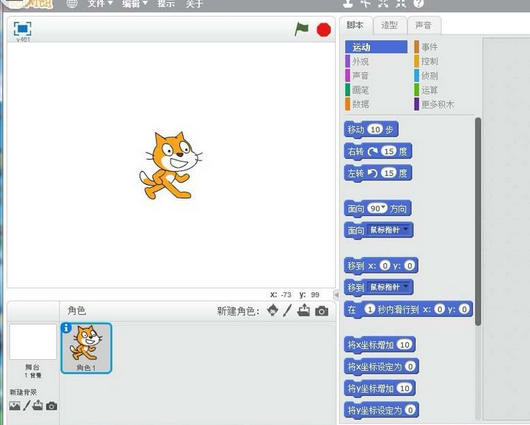Click the cat sprite on the stage
Viewport: 530px width, 425px height.
pos(170,165)
